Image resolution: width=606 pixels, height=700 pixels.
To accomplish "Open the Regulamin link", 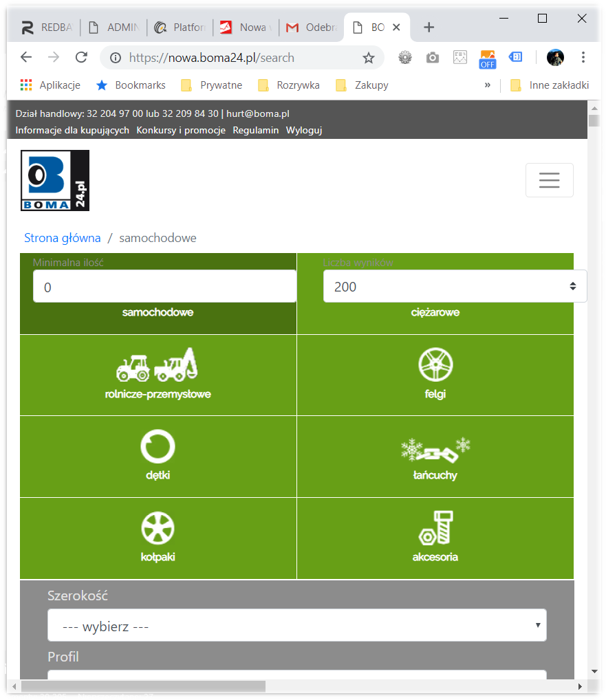I will pyautogui.click(x=256, y=130).
